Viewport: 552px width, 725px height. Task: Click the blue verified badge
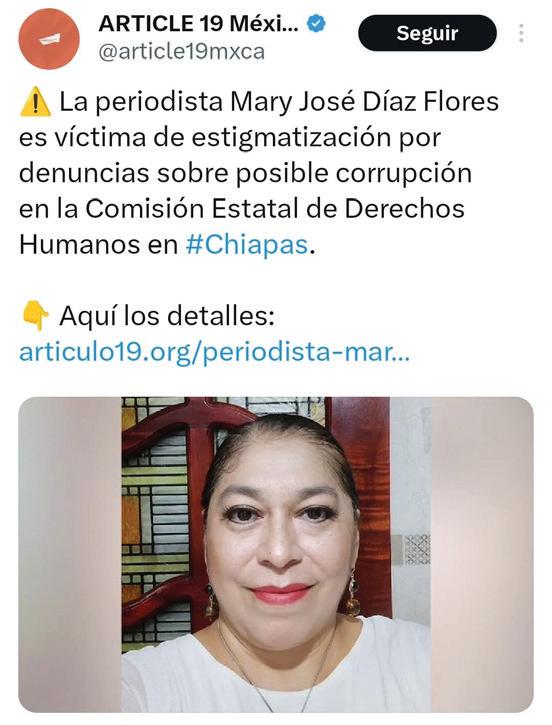317,23
